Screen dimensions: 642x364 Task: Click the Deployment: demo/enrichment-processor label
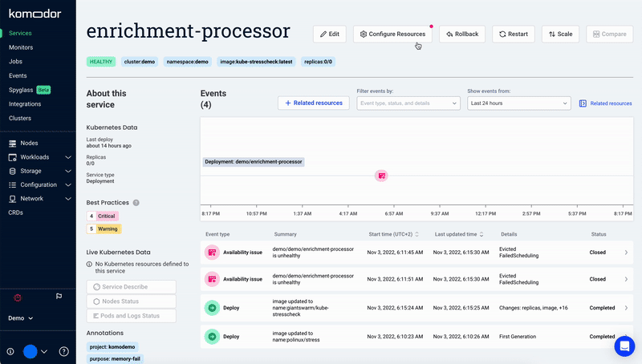[x=254, y=162]
